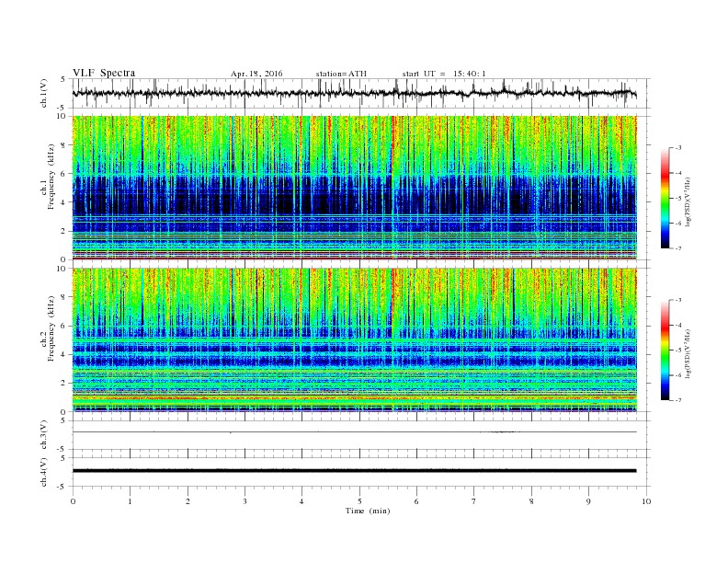Viewport: 728px width, 563px height.
Task: Click the "-7" label on lower color bar
Action: 678,400
